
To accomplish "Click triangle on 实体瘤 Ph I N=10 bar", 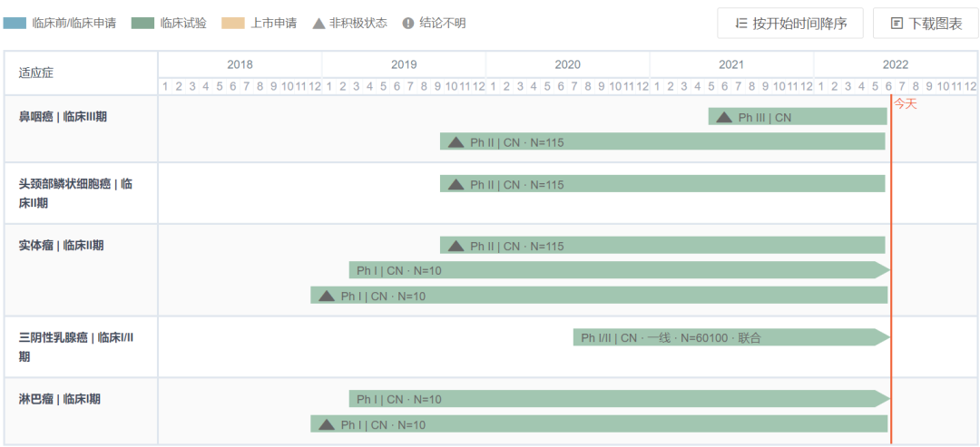I will point(327,296).
